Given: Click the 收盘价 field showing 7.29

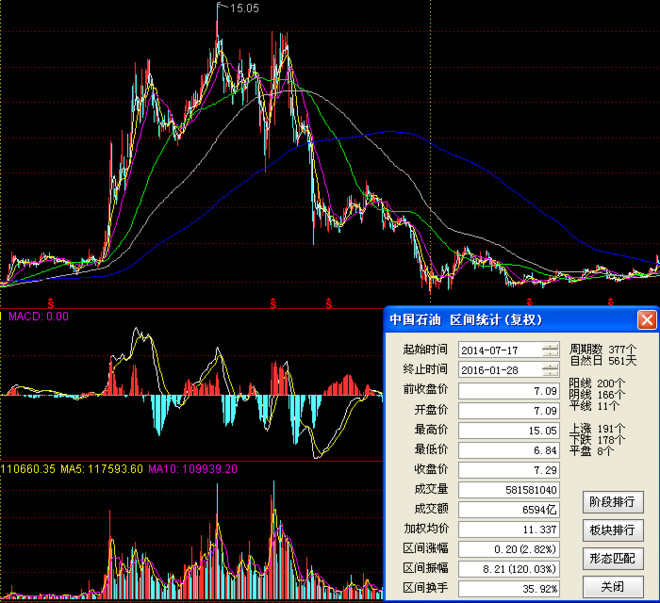Looking at the screenshot, I should [509, 470].
